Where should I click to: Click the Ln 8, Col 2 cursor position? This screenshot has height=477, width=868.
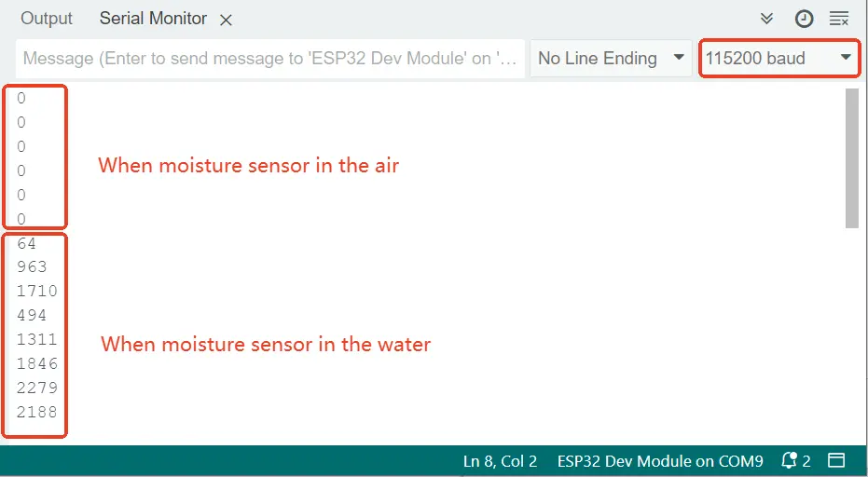click(x=500, y=460)
